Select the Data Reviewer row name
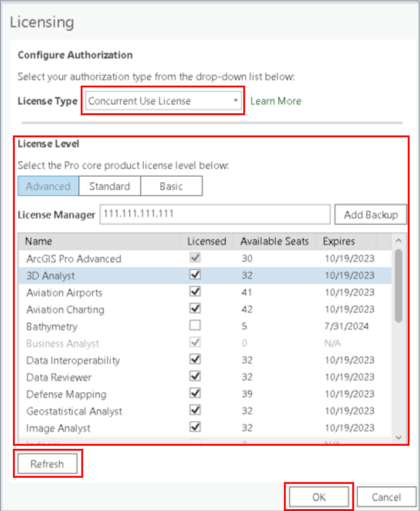420x511 pixels. click(x=59, y=377)
